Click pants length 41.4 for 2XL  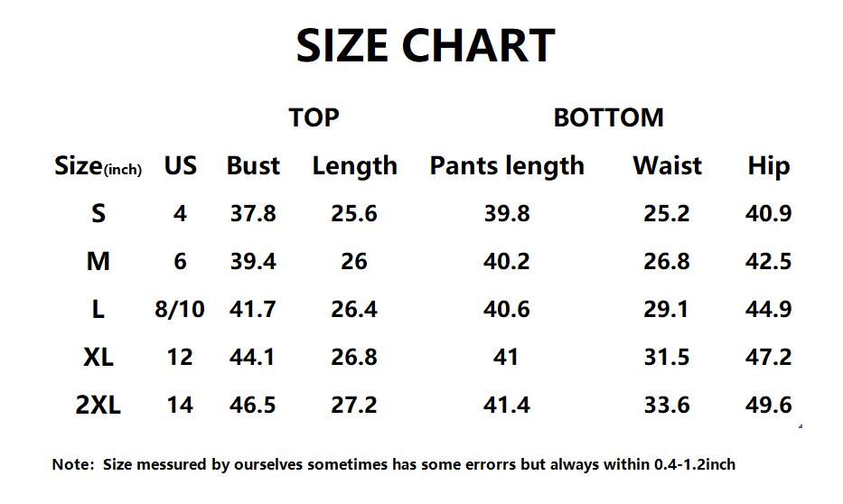507,405
